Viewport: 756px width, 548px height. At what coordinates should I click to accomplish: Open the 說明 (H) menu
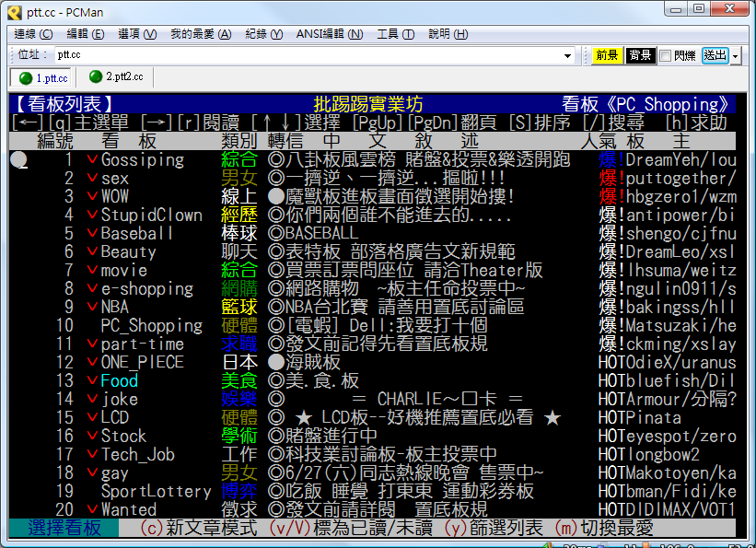[448, 34]
